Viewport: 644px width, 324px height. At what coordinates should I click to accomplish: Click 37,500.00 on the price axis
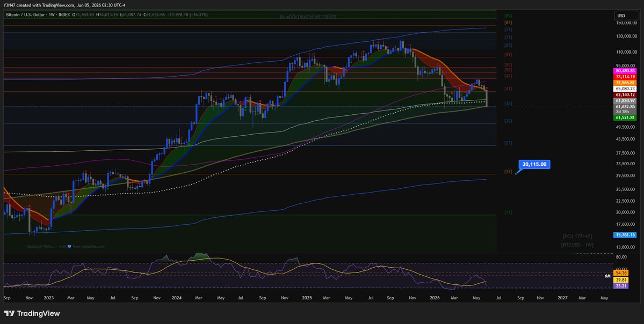(626, 153)
